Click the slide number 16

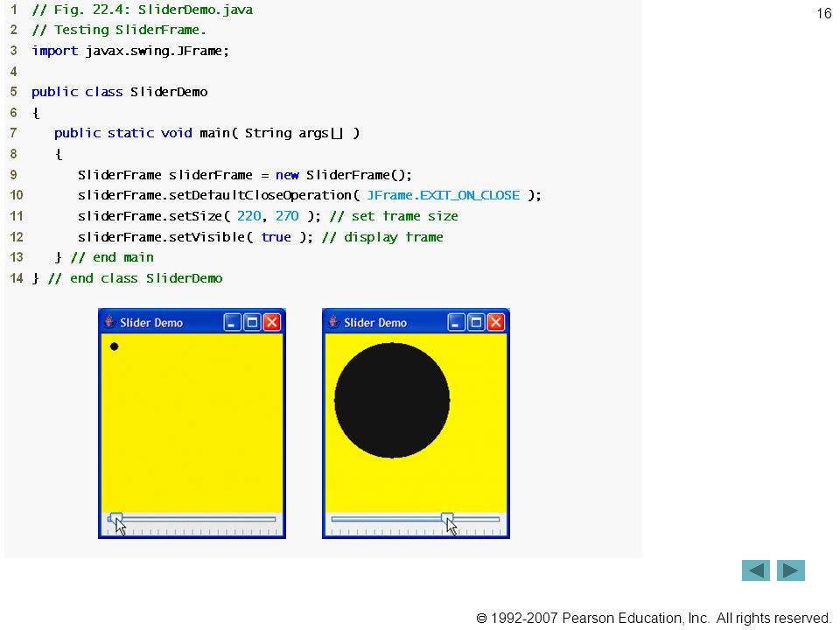tap(824, 13)
